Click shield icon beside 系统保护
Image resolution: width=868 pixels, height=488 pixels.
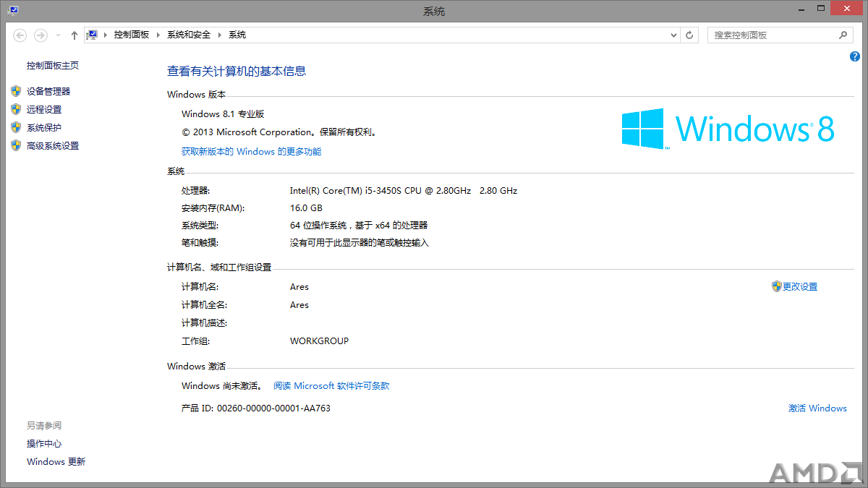click(x=16, y=127)
